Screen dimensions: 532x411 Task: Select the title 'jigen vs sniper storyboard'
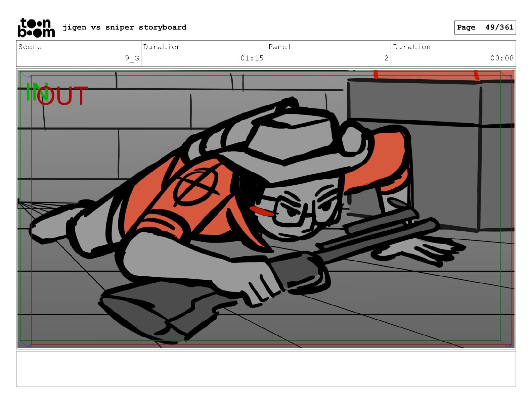(x=125, y=27)
